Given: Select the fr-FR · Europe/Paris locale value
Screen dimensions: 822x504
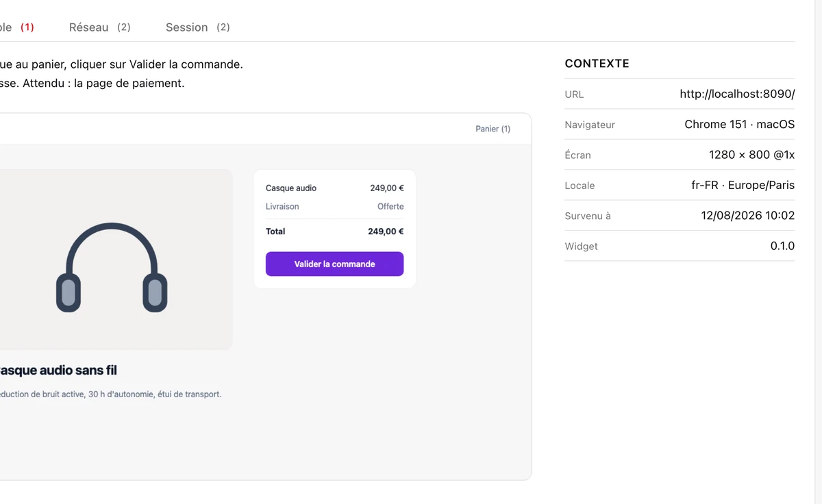Looking at the screenshot, I should click(x=743, y=185).
